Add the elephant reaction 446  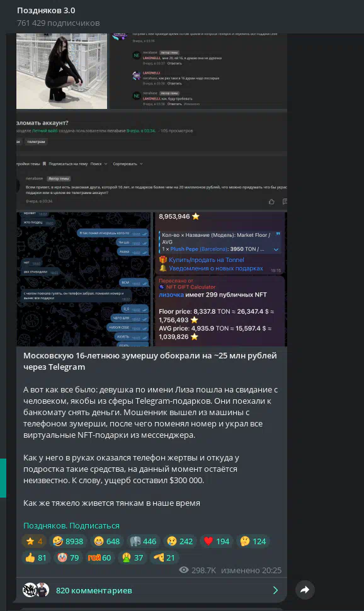[x=143, y=541]
